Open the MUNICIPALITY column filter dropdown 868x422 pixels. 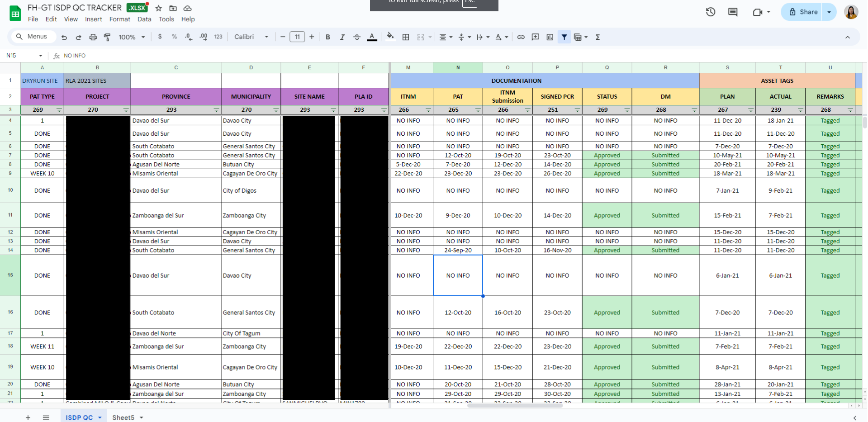pos(276,110)
